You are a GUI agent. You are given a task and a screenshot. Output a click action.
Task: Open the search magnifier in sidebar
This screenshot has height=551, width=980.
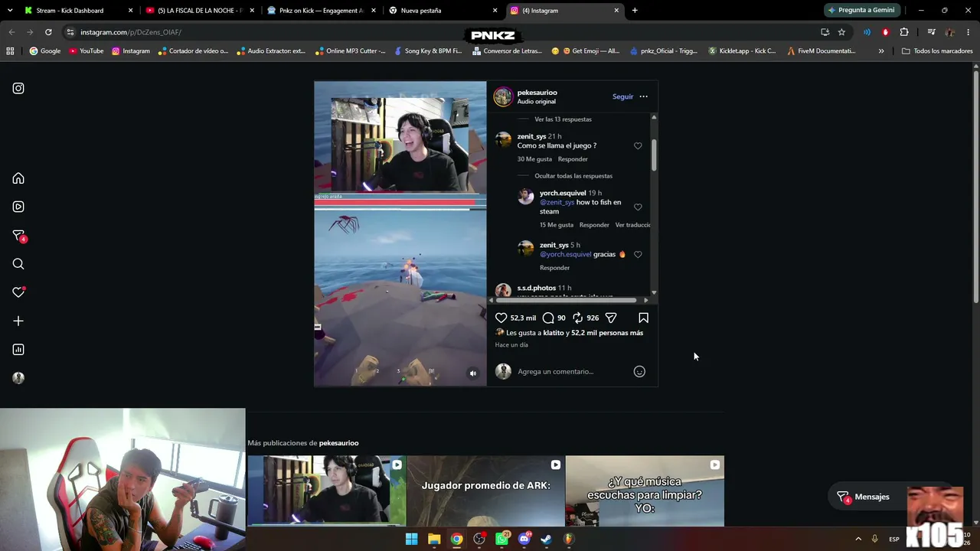tap(18, 264)
